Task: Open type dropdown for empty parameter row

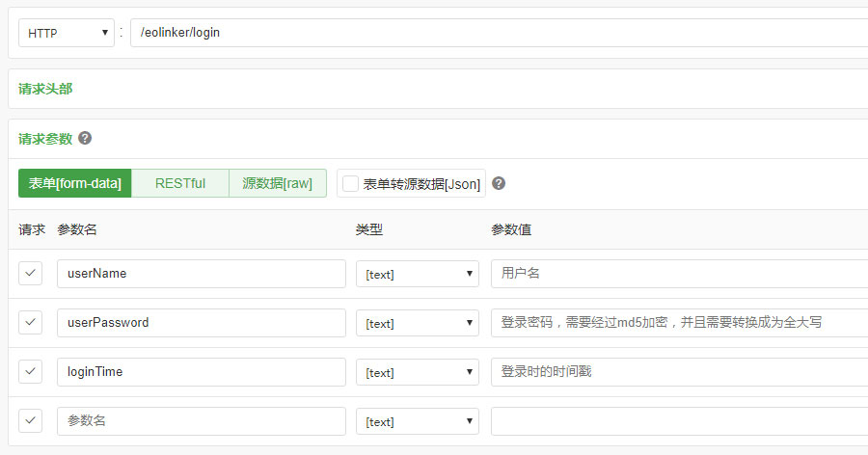Action: (x=418, y=421)
